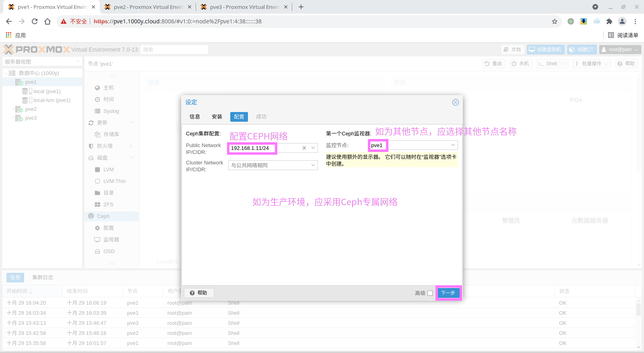
Task: Click the browser home icon
Action: [47, 21]
